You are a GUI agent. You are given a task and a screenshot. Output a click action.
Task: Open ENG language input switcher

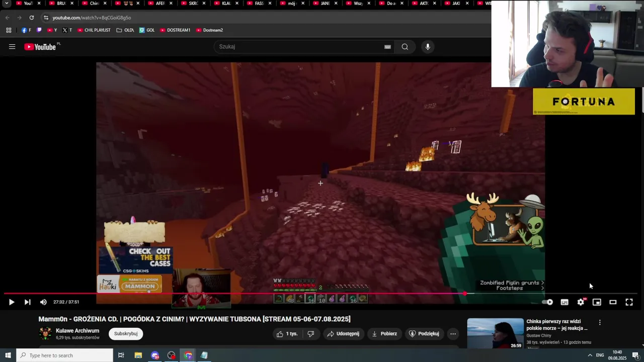tap(600, 355)
